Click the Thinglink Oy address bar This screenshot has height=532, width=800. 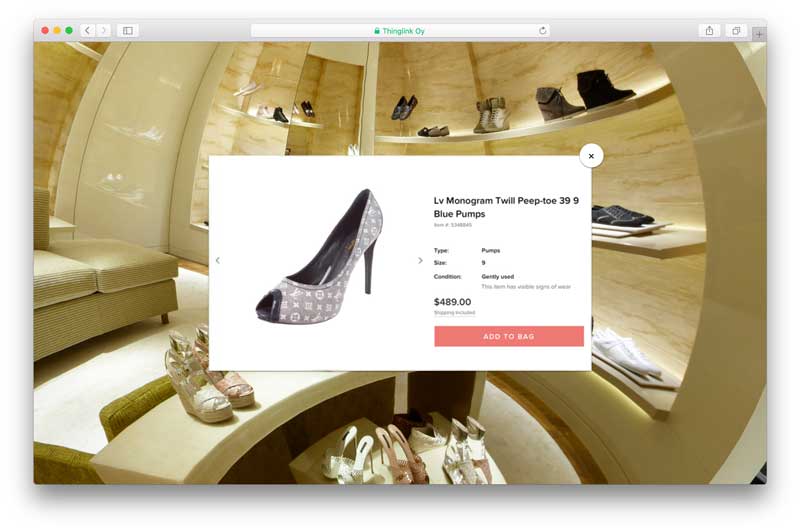400,31
